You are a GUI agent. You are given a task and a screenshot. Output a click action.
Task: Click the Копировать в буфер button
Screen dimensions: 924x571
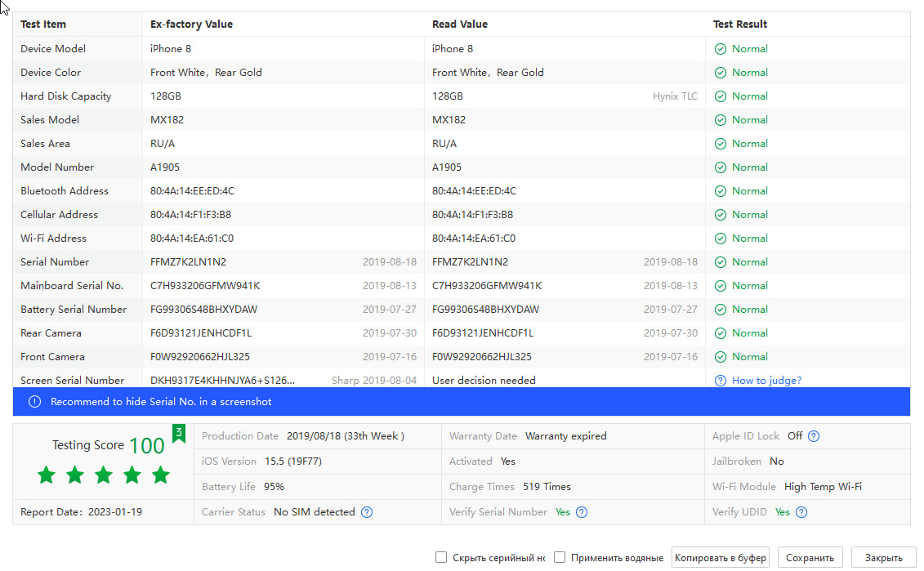click(720, 557)
